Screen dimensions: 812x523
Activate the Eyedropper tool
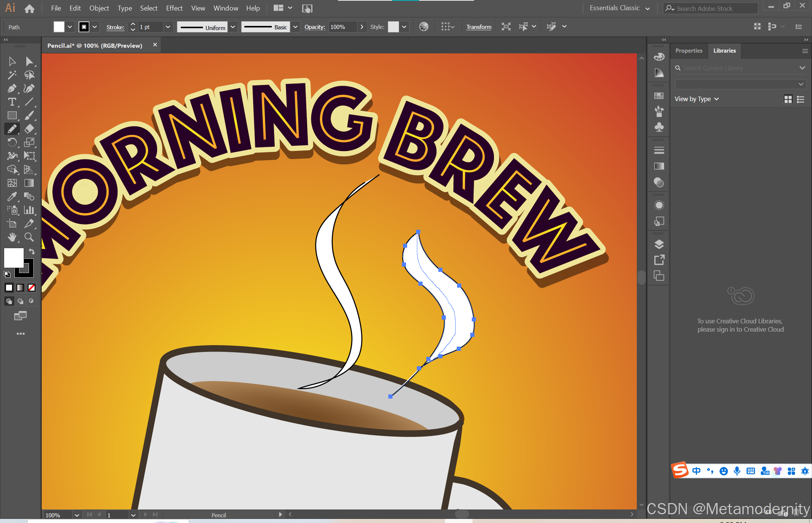12,197
